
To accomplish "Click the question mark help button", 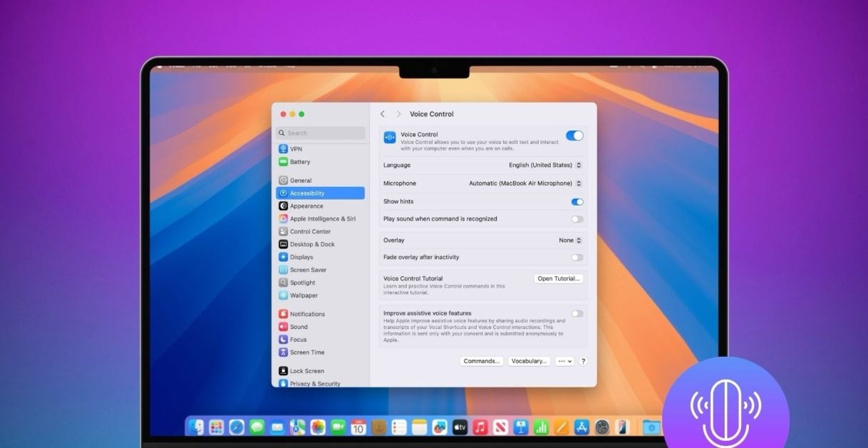I will 583,362.
